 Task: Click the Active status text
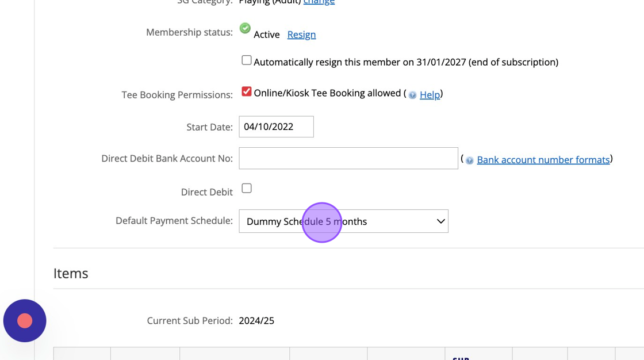(x=267, y=35)
